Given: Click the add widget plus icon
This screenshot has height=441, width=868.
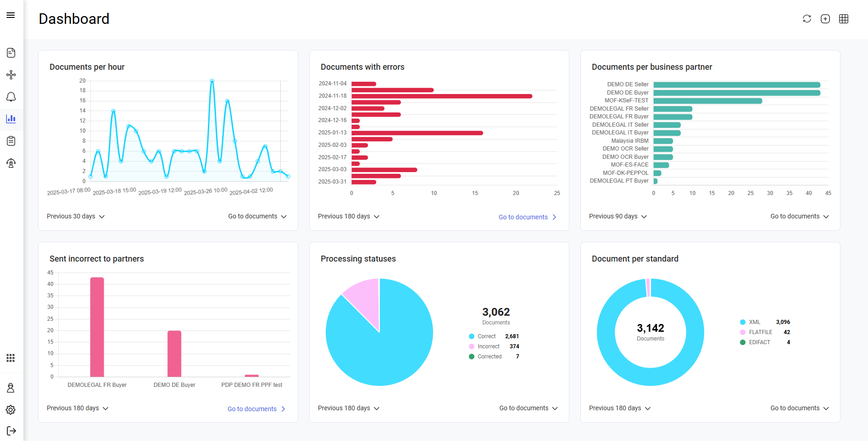Looking at the screenshot, I should click(x=825, y=19).
